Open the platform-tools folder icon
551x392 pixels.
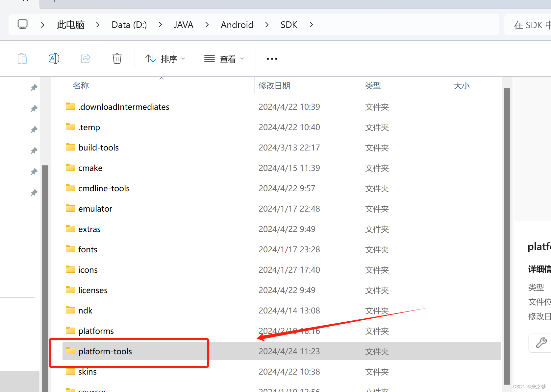click(x=70, y=351)
